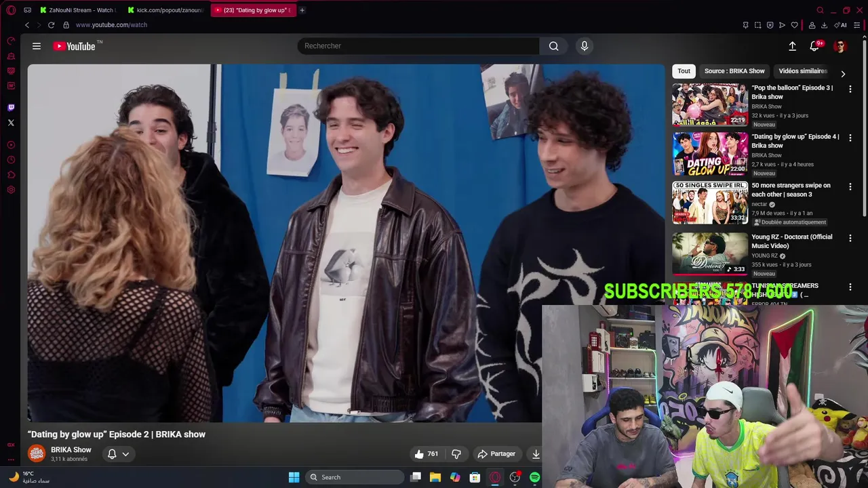Image resolution: width=868 pixels, height=488 pixels.
Task: Switch to the kick.com/popout tab
Action: (x=165, y=10)
